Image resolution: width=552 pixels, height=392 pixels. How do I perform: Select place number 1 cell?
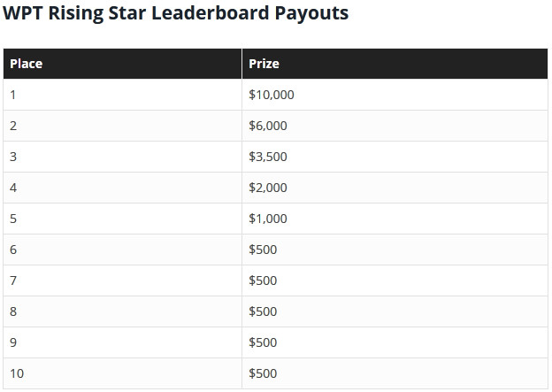(122, 95)
